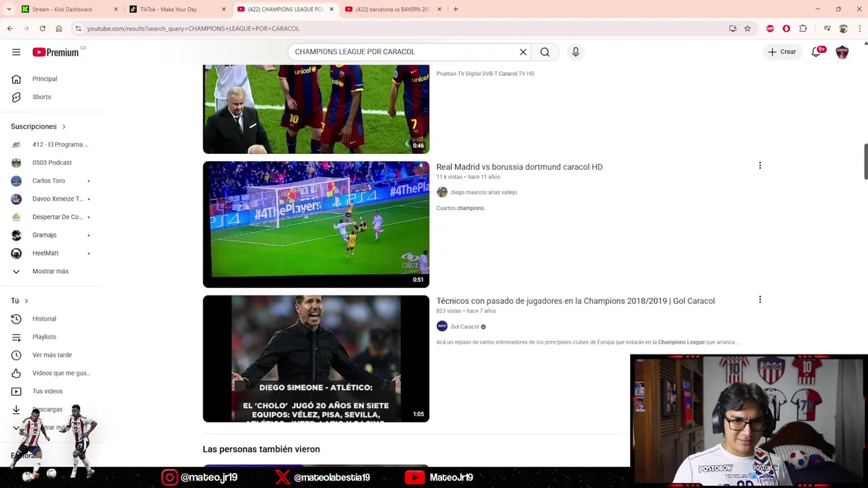This screenshot has height=488, width=868.
Task: Run search with the magnifier button
Action: (545, 52)
